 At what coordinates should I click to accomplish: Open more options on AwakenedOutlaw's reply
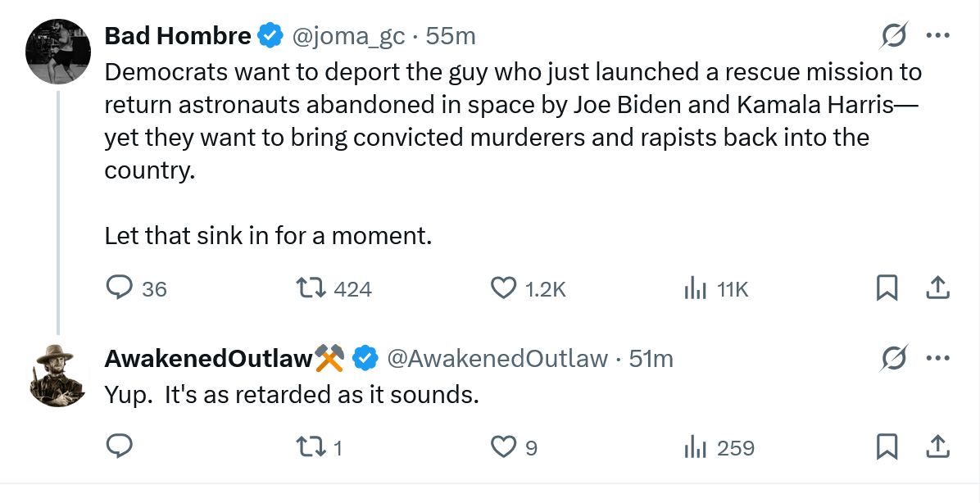pyautogui.click(x=937, y=358)
